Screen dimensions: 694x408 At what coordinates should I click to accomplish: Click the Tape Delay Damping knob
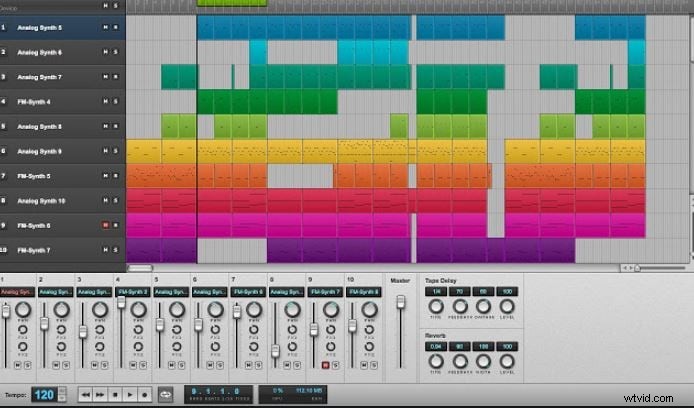pyautogui.click(x=483, y=306)
